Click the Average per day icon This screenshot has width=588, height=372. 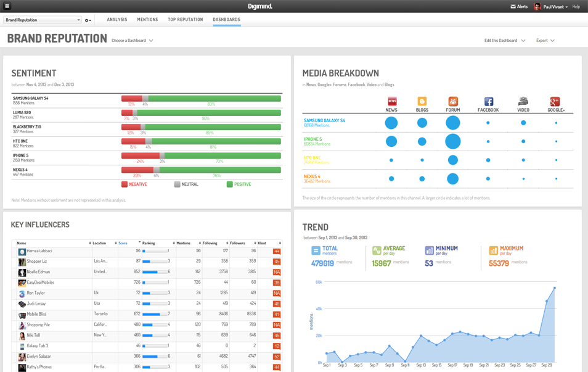coord(377,250)
